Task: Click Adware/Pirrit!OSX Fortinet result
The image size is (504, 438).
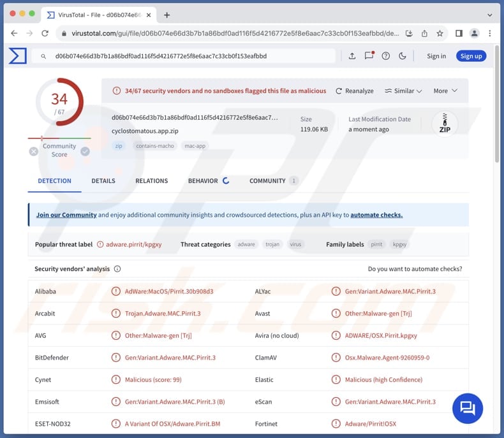Action: pyautogui.click(x=371, y=424)
